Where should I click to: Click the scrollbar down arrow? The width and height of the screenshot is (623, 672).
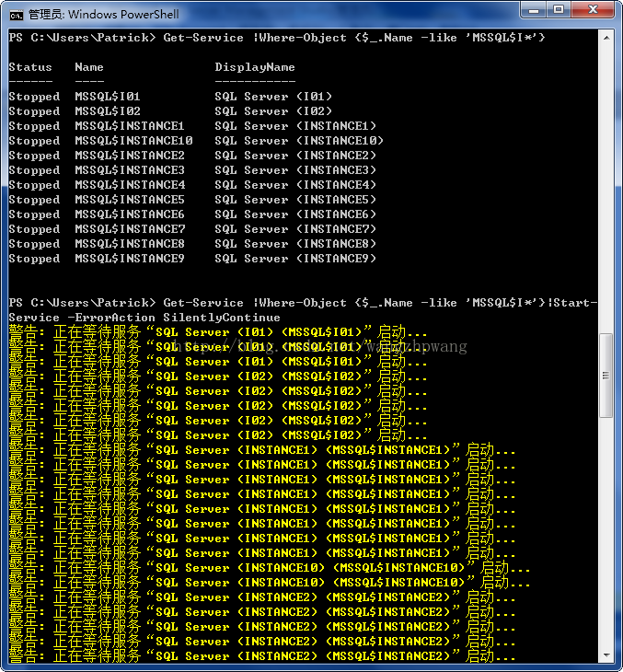(606, 655)
